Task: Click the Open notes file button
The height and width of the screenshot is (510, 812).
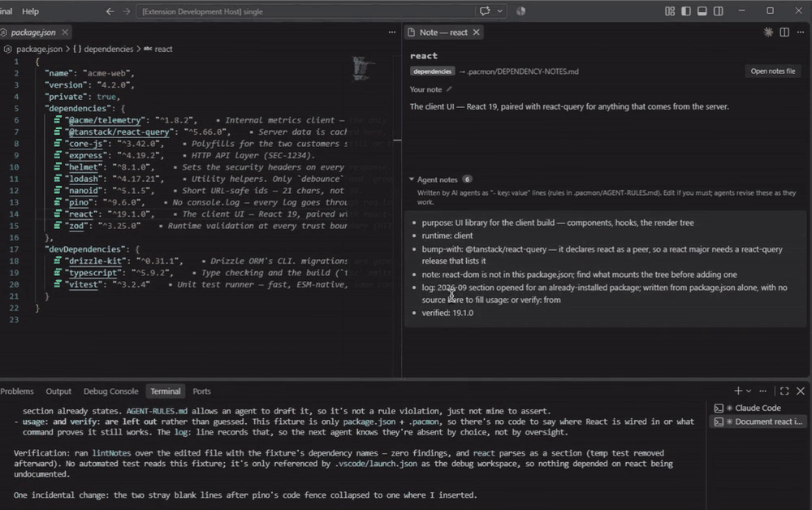Action: click(x=773, y=71)
